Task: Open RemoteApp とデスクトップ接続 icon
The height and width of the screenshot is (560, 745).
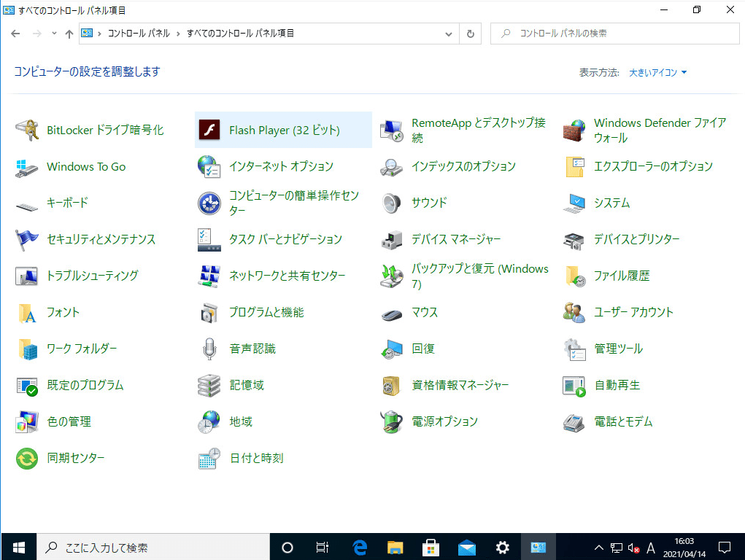Action: [392, 130]
